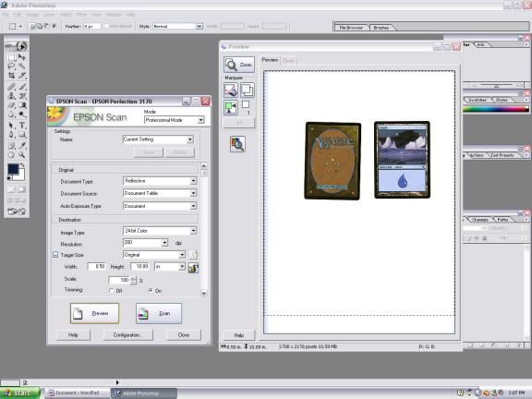Viewport: 532px width, 399px height.
Task: Select the Eraser tool
Action: tap(11, 105)
